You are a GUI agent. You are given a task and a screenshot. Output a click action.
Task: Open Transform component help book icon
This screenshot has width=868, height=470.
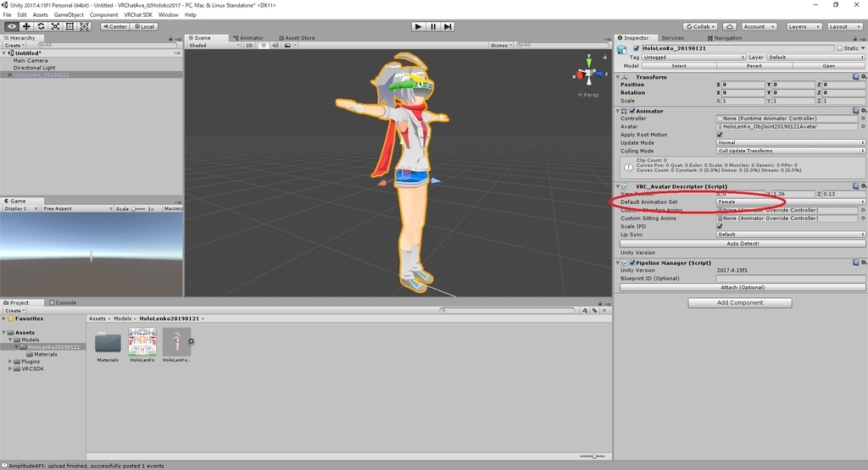click(x=856, y=77)
